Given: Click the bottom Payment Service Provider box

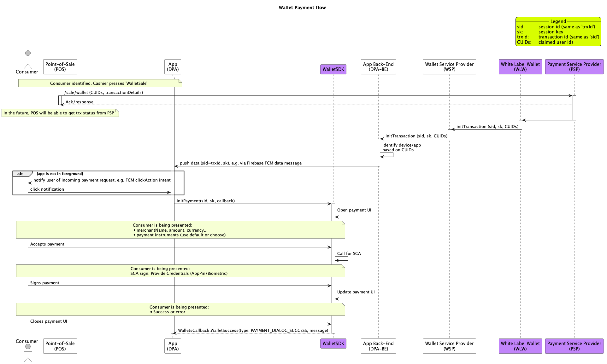Looking at the screenshot, I should click(574, 346).
